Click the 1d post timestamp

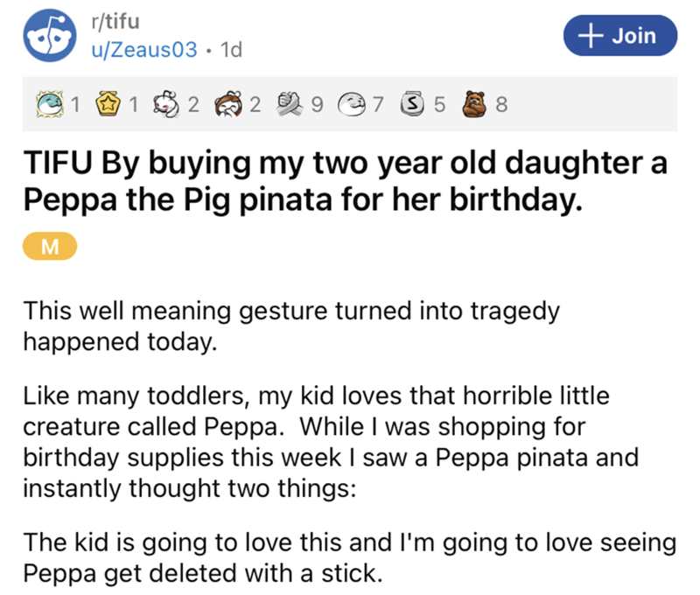point(231,50)
